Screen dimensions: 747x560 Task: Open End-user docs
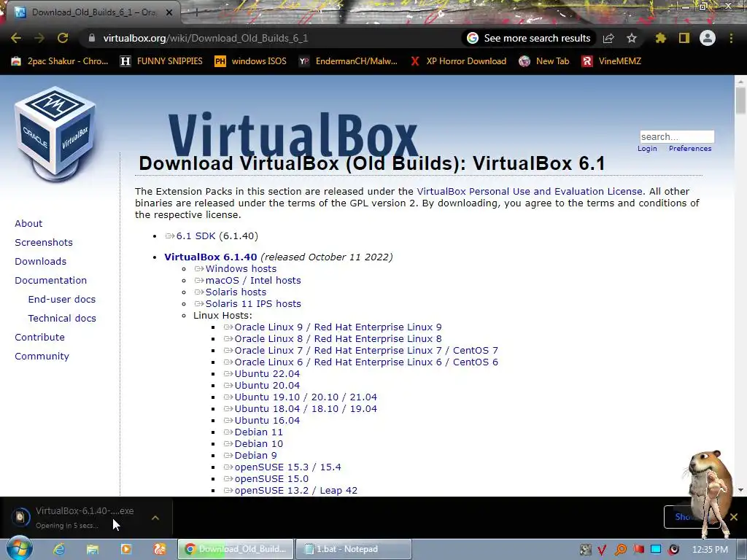click(x=62, y=299)
